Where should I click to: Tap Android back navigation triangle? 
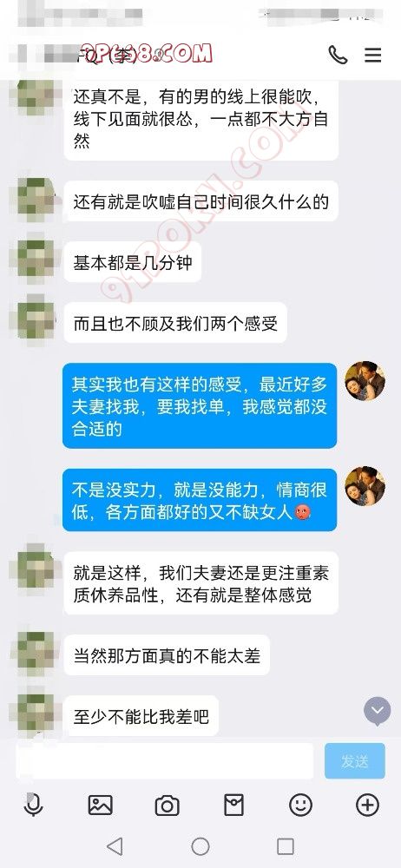coord(115,845)
